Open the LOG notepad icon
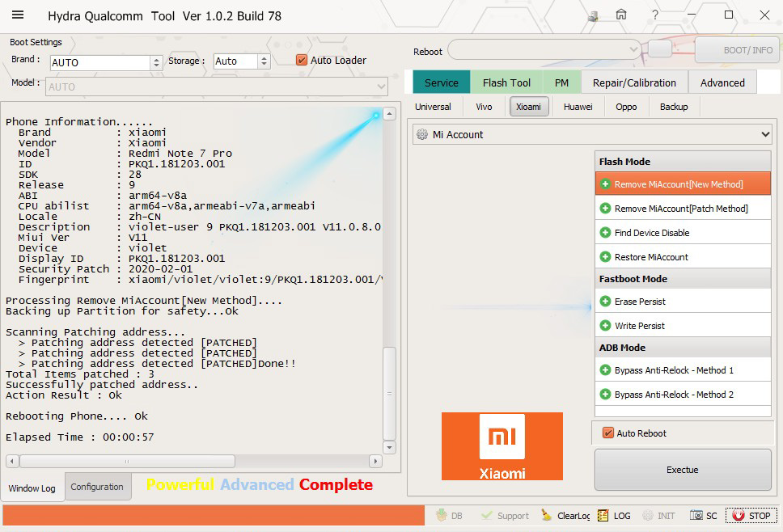This screenshot has width=783, height=532. tap(603, 515)
